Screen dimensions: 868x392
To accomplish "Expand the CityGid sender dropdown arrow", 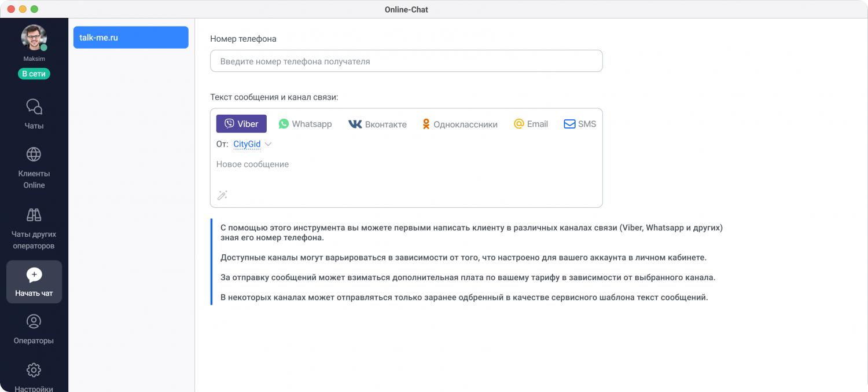I will [x=268, y=144].
